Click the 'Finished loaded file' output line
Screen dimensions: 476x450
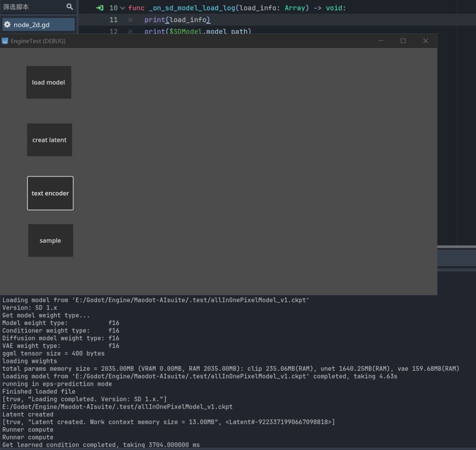[38, 391]
